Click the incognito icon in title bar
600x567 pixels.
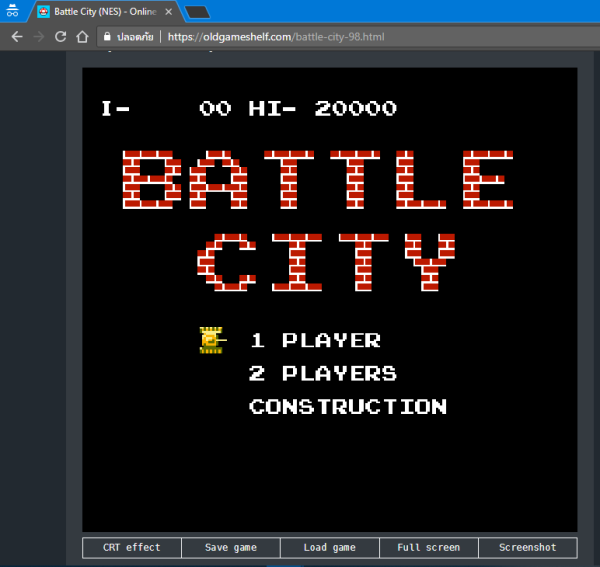(13, 12)
